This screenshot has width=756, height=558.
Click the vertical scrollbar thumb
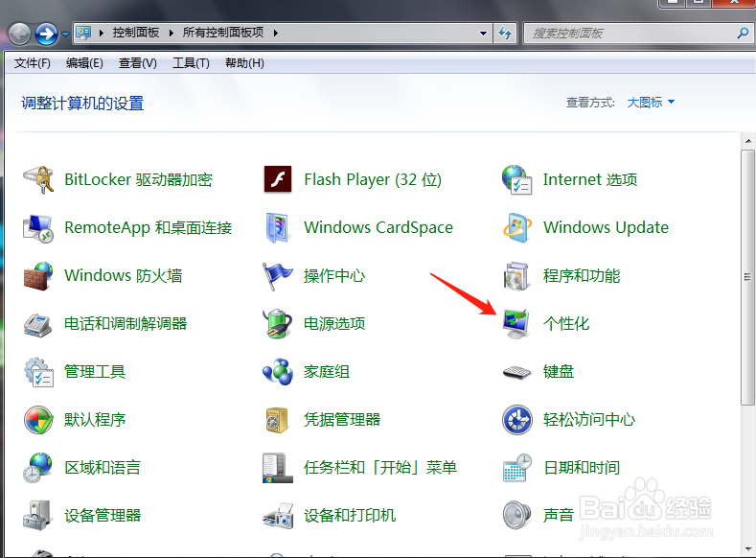click(x=748, y=277)
